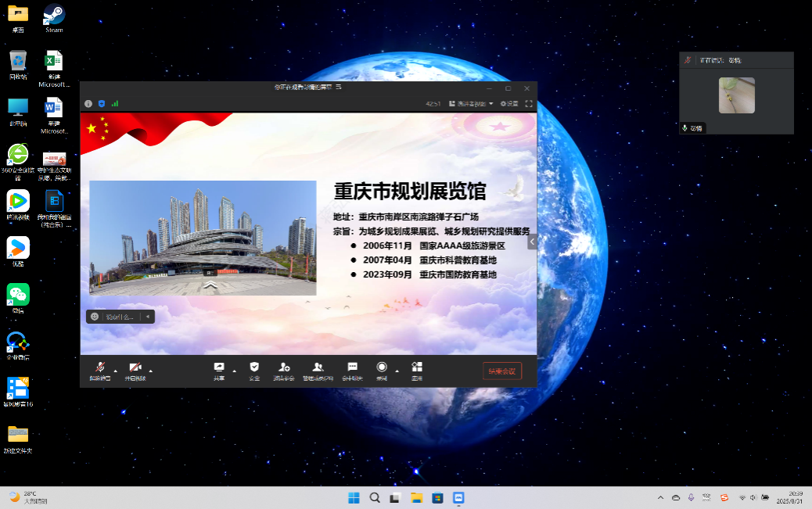Viewport: 812px width, 509px height.
Task: Click the Record button icon
Action: click(382, 368)
